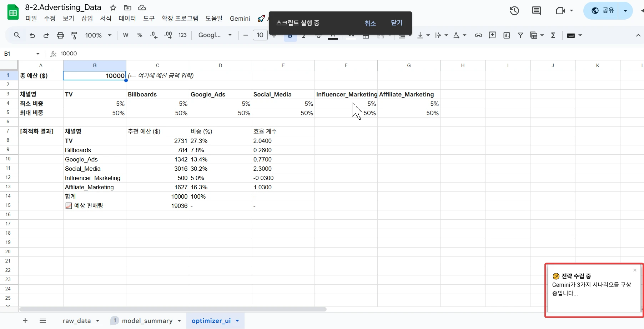Print the spreadsheet using printer icon

[x=60, y=35]
